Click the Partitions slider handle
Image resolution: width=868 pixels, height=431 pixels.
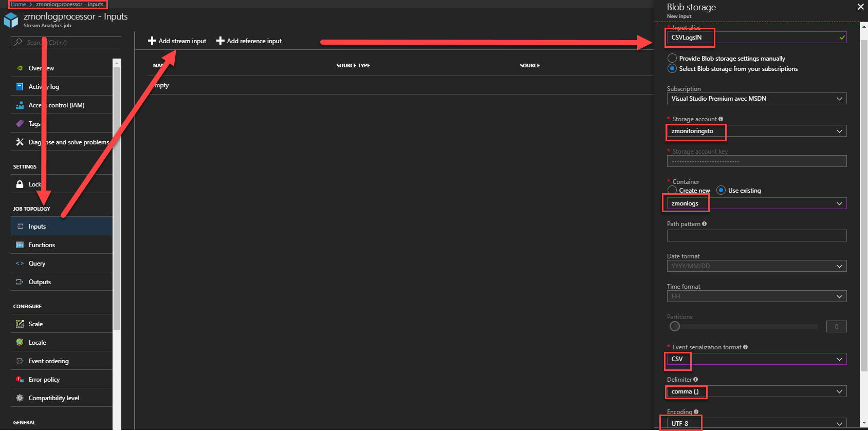675,326
